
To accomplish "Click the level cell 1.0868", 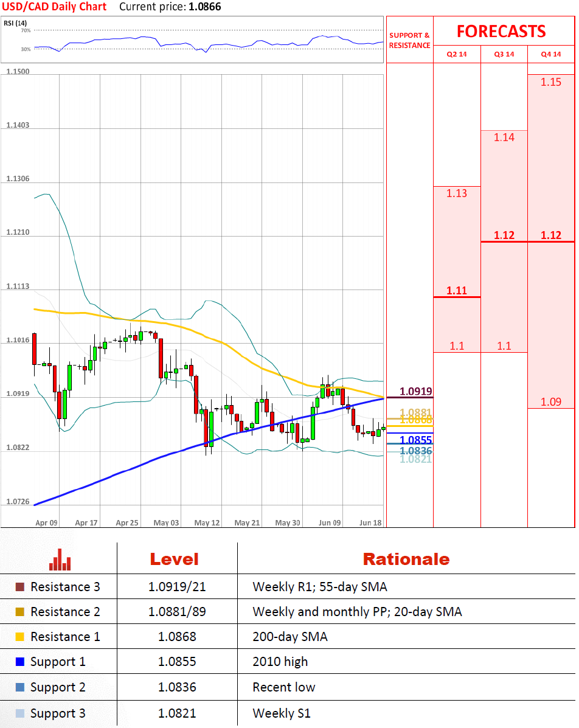I will coord(177,637).
